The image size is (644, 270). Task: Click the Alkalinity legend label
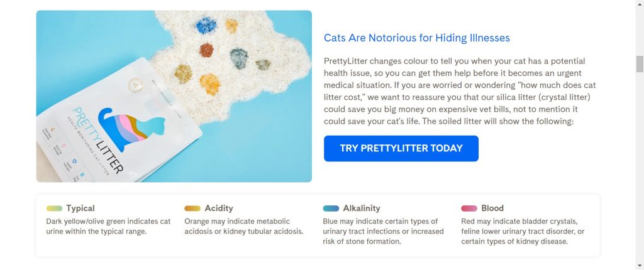click(x=362, y=208)
